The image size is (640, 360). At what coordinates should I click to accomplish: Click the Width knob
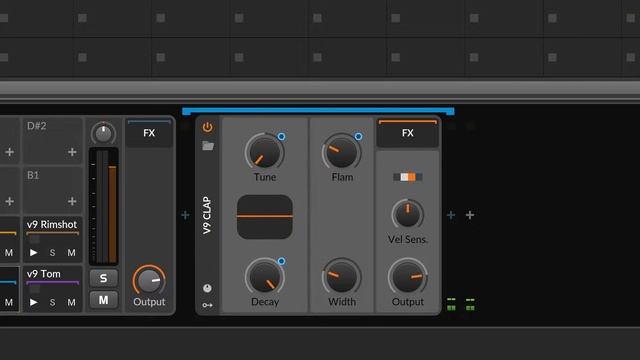[342, 276]
